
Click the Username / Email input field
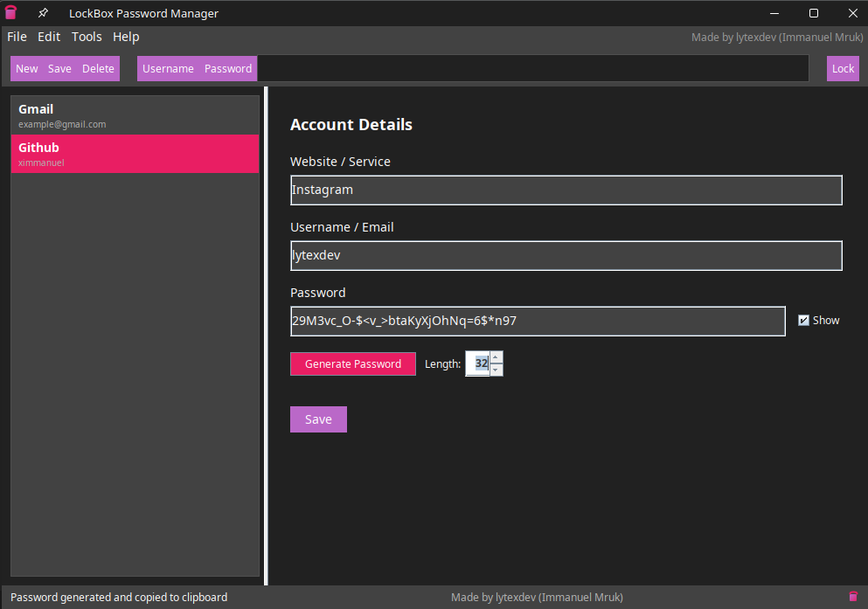566,255
